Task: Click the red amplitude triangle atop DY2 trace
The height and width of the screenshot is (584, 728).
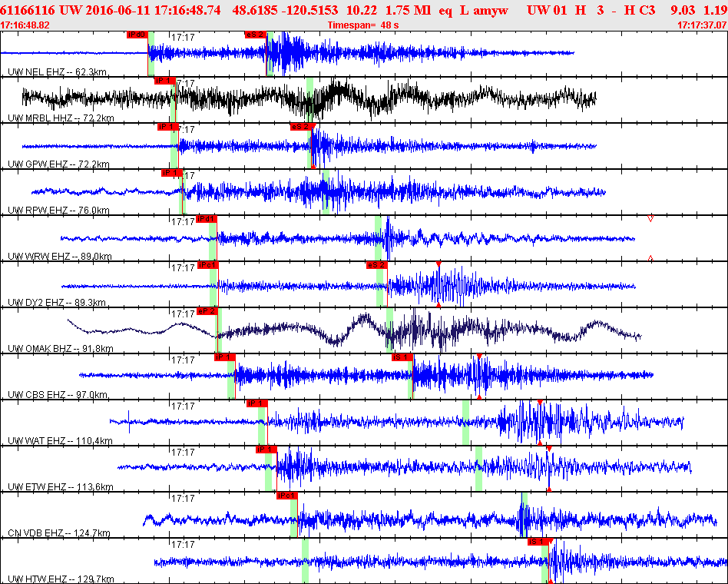Action: (x=438, y=264)
